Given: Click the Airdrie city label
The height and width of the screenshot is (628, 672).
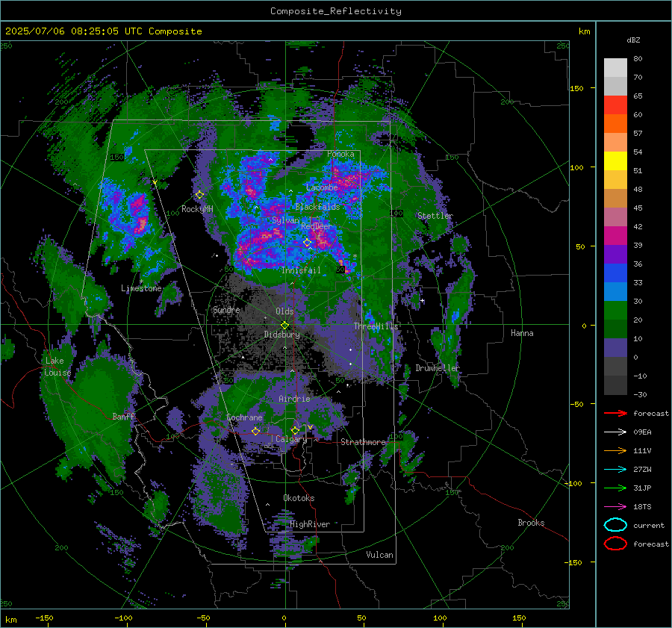Looking at the screenshot, I should [294, 399].
